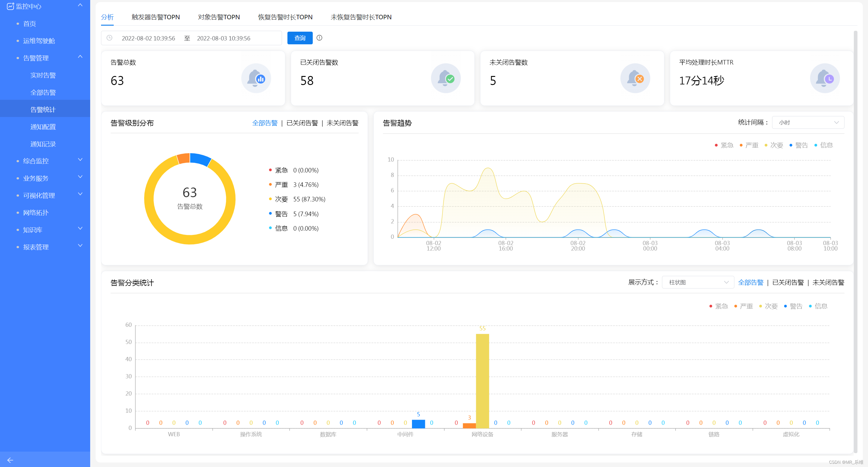Viewport: 868px width, 467px height.
Task: Click the 次要 55 (87.30%) donut legend entry
Action: 297,199
